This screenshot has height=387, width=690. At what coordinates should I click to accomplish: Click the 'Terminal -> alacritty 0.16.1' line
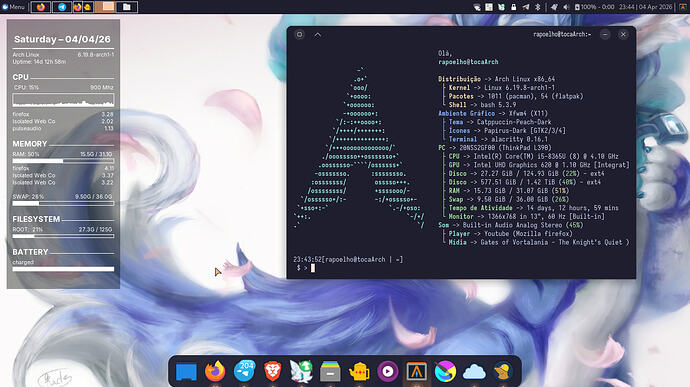(x=498, y=139)
